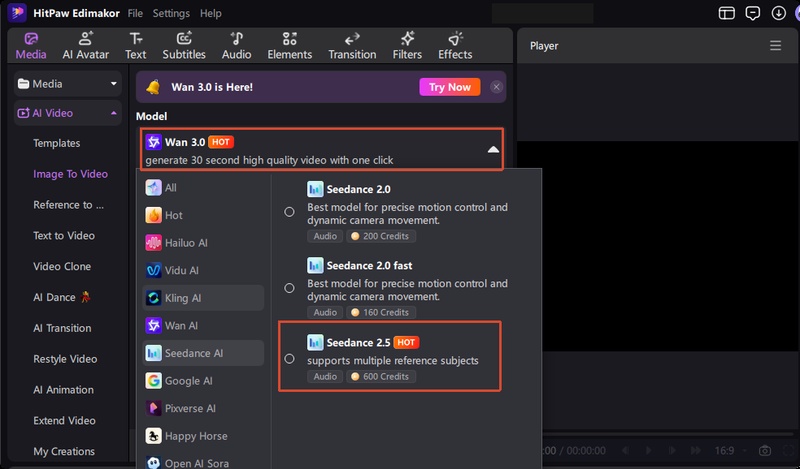Select the Seedance 2.5 radio button
This screenshot has width=800, height=469.
289,359
